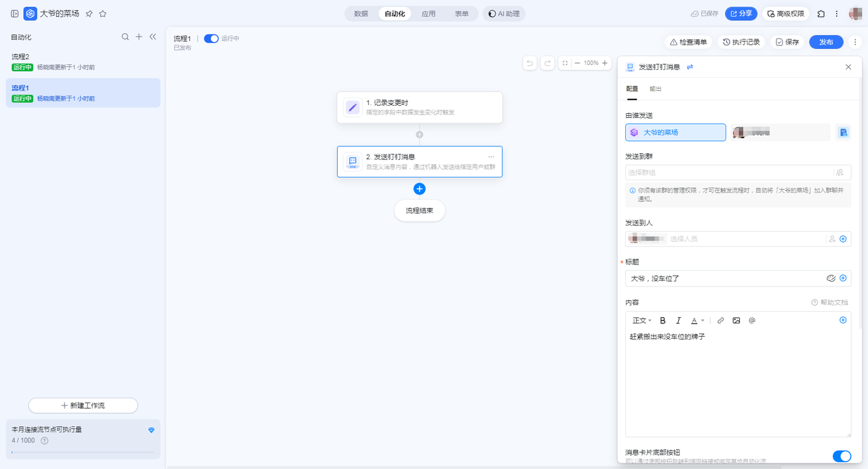
Task: Add step with blue plus below node 2
Action: click(x=419, y=189)
